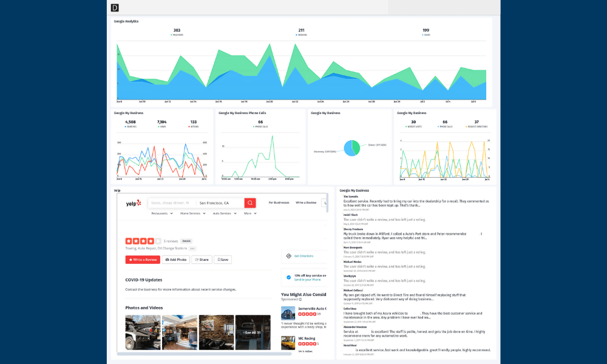Click the Yelp widget vertical scrollbar
Image resolution: width=607 pixels, height=364 pixels.
point(327,203)
